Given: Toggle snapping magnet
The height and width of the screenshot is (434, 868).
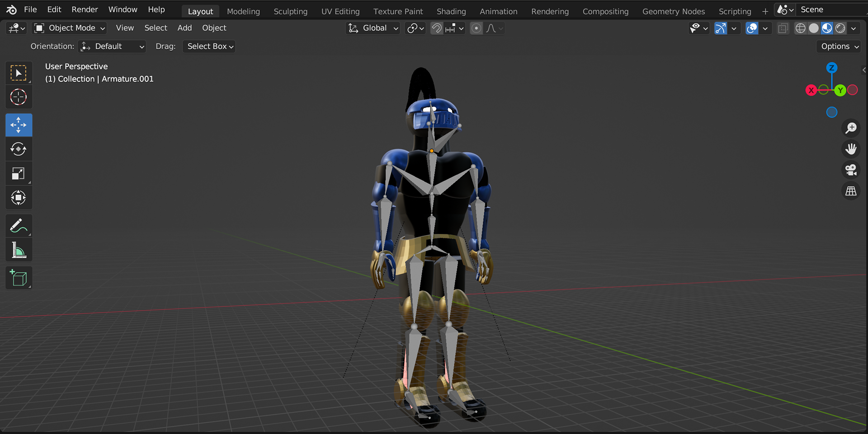Looking at the screenshot, I should [436, 28].
